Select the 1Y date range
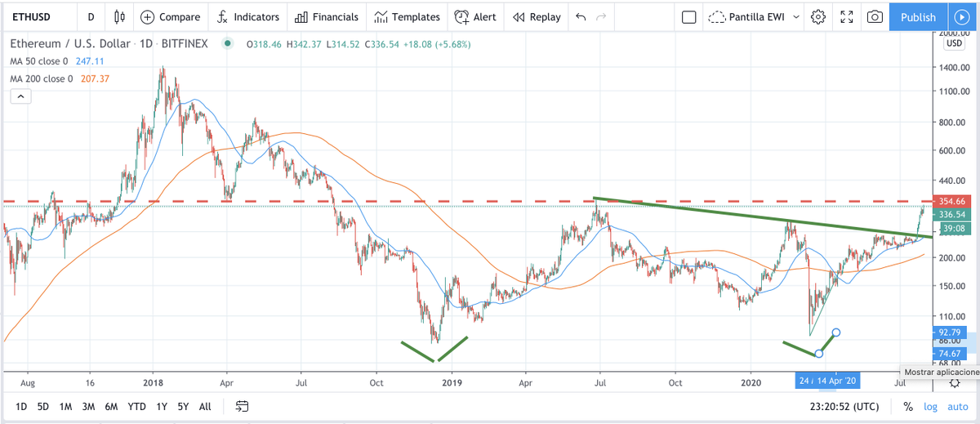Viewport: 980px width, 424px height. click(162, 406)
